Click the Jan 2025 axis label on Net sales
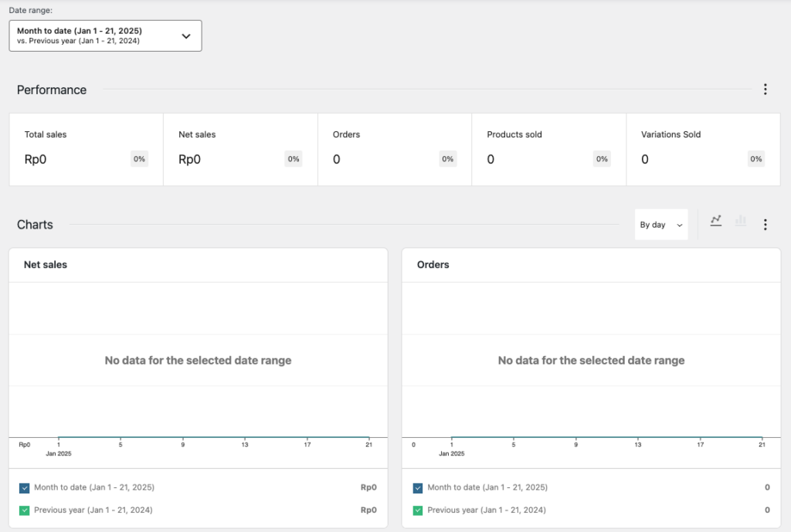This screenshot has height=532, width=791. [59, 453]
